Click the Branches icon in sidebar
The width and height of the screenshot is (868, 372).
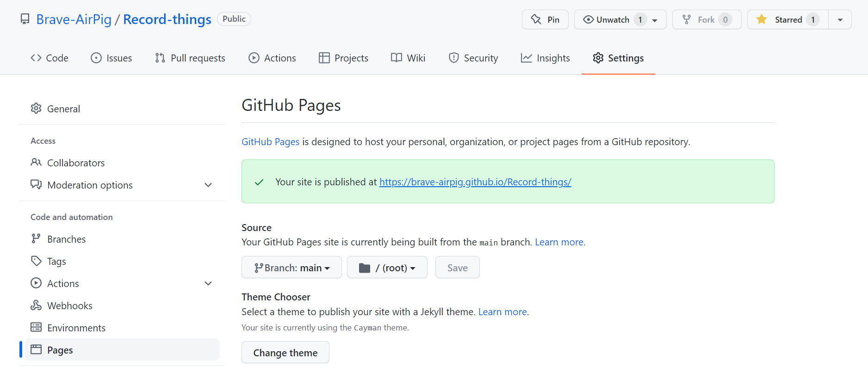[x=36, y=238]
